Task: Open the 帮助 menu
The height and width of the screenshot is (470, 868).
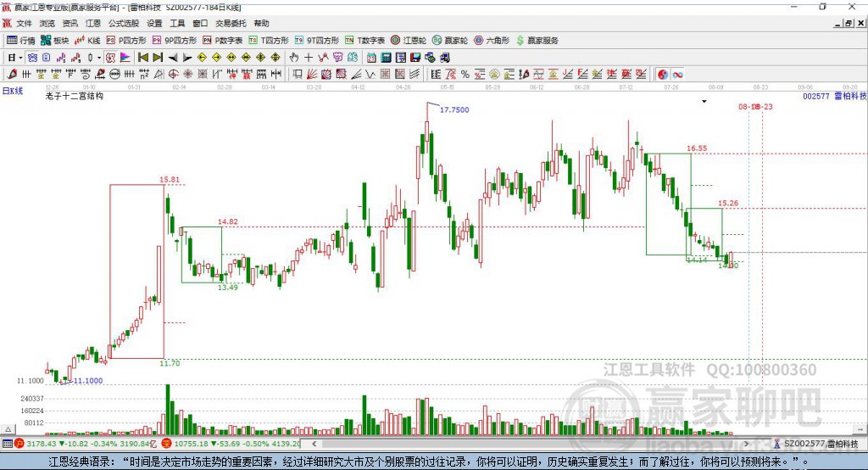Action: coord(261,23)
